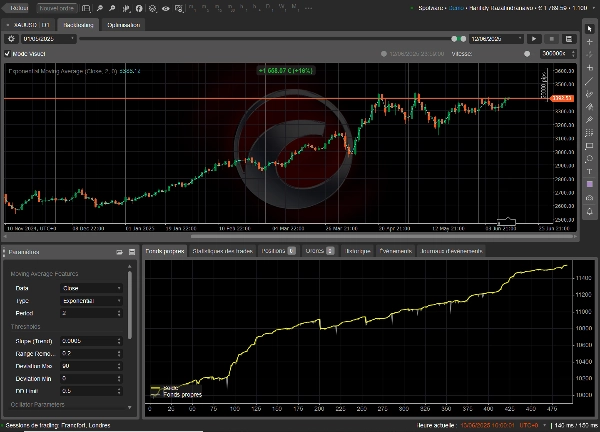Click the orange current price label

(562, 98)
